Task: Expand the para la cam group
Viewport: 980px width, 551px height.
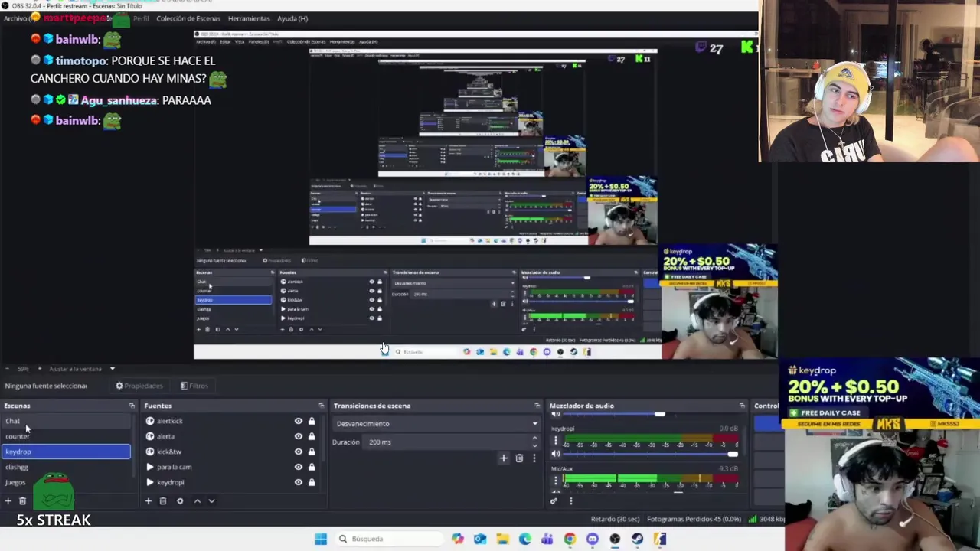Action: 150,467
